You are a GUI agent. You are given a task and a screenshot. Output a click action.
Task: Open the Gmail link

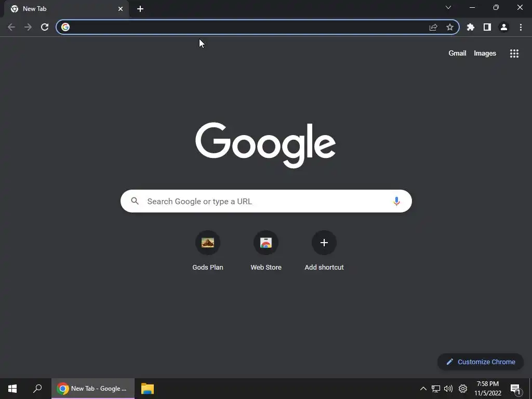coord(457,54)
